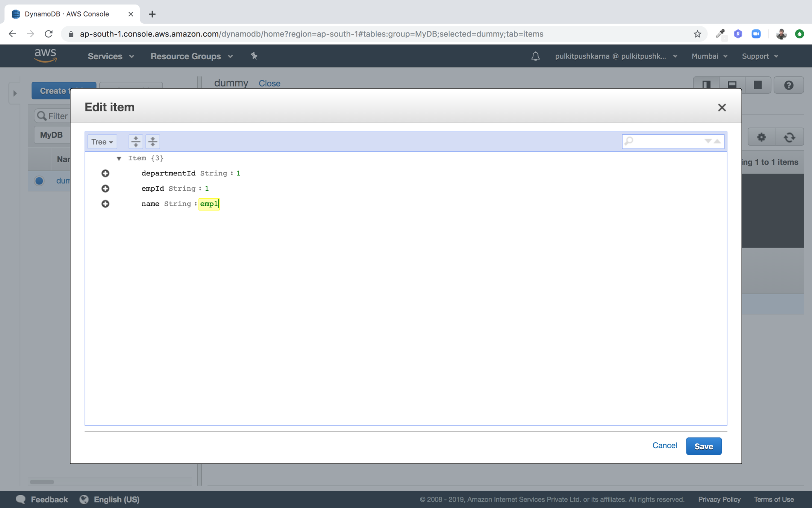
Task: Click collapse all fields icon in editor toolbar
Action: click(x=153, y=141)
